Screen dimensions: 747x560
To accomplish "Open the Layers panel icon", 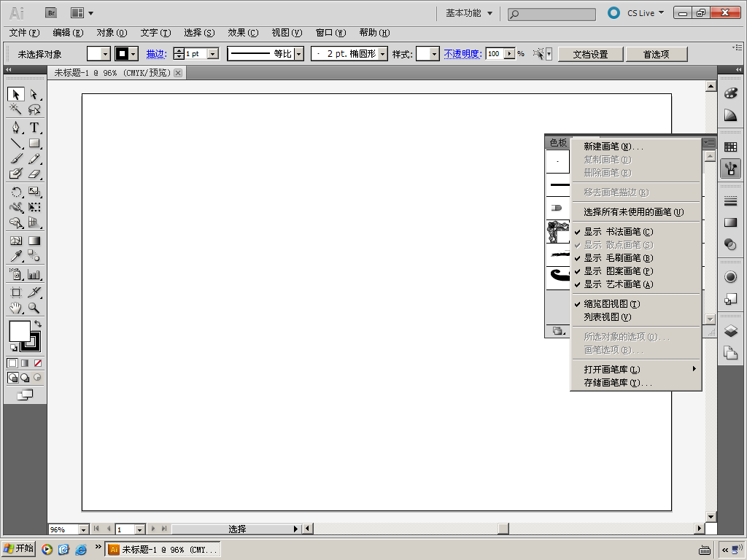I will coord(730,331).
